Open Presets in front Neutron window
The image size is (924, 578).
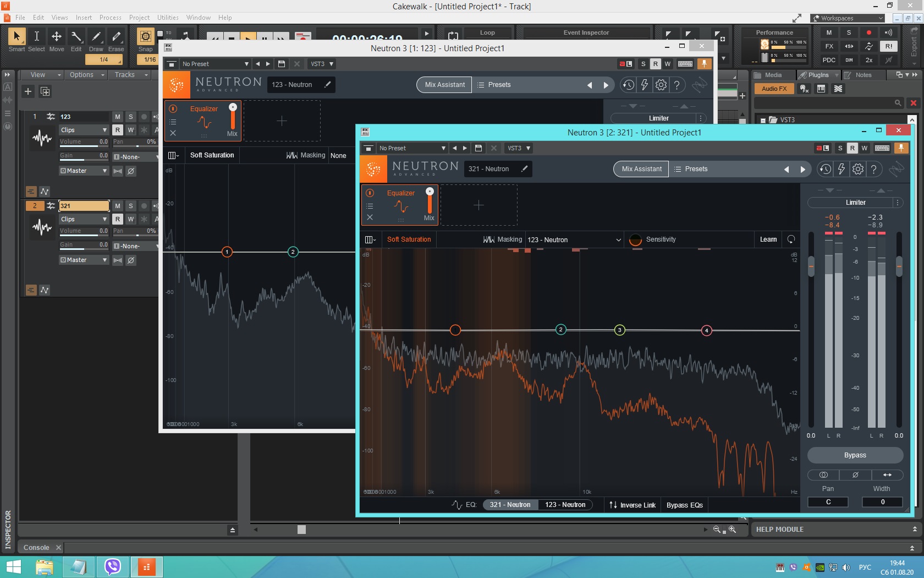[x=691, y=169]
